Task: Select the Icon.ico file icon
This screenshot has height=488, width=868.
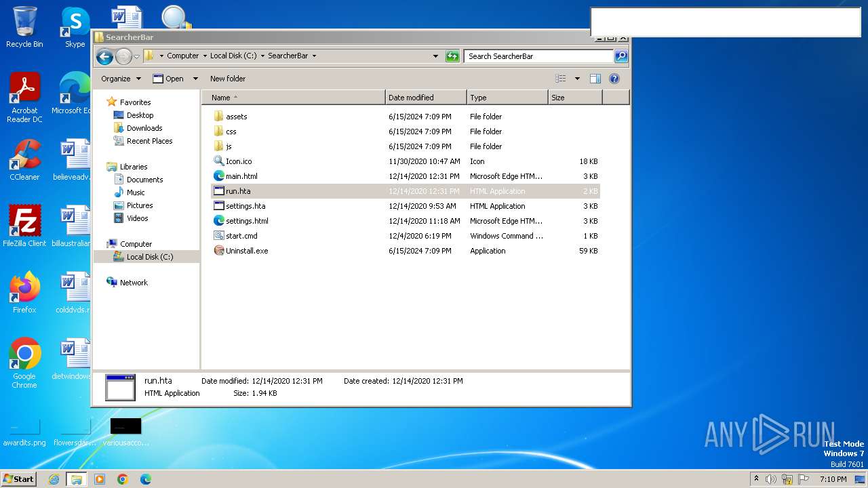Action: click(218, 161)
